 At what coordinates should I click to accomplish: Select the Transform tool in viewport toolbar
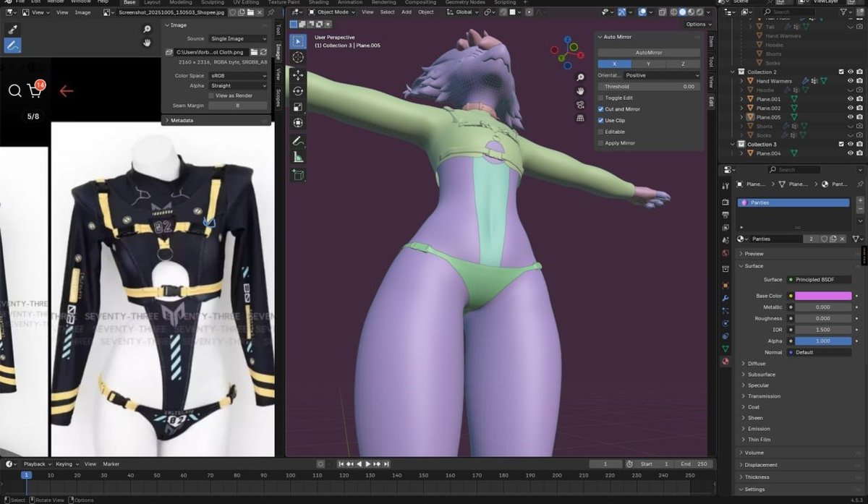coord(298,123)
